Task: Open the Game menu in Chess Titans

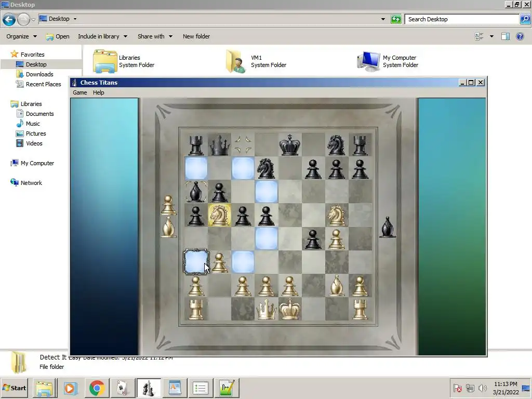Action: point(79,92)
